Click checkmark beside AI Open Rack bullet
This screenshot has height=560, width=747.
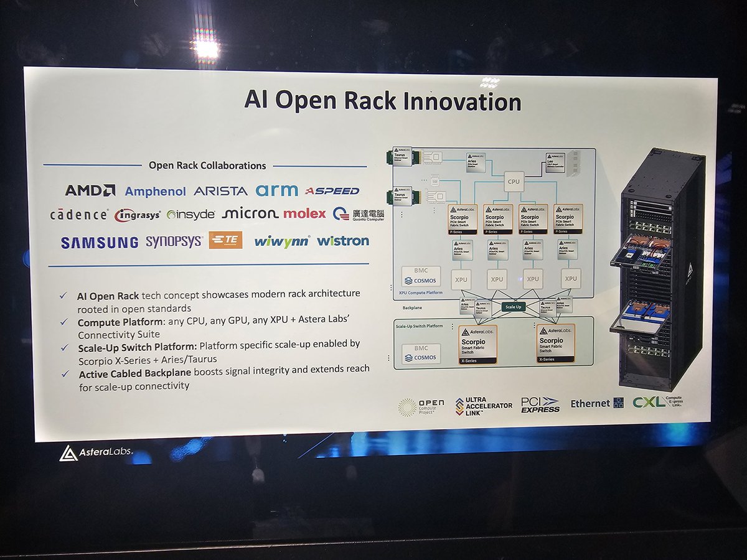(63, 296)
